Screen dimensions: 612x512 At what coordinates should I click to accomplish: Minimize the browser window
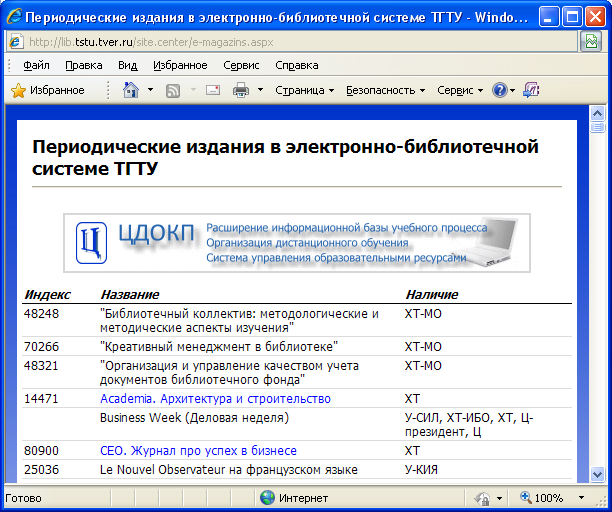coord(548,17)
